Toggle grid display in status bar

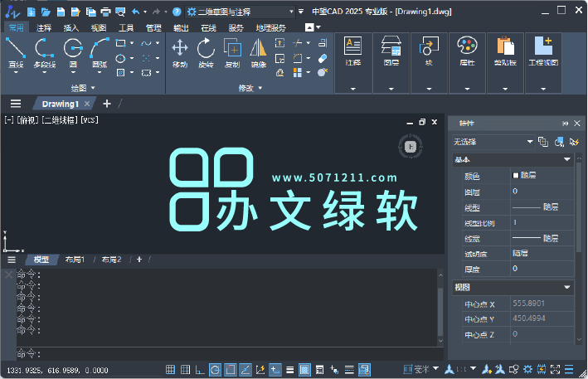tap(185, 370)
